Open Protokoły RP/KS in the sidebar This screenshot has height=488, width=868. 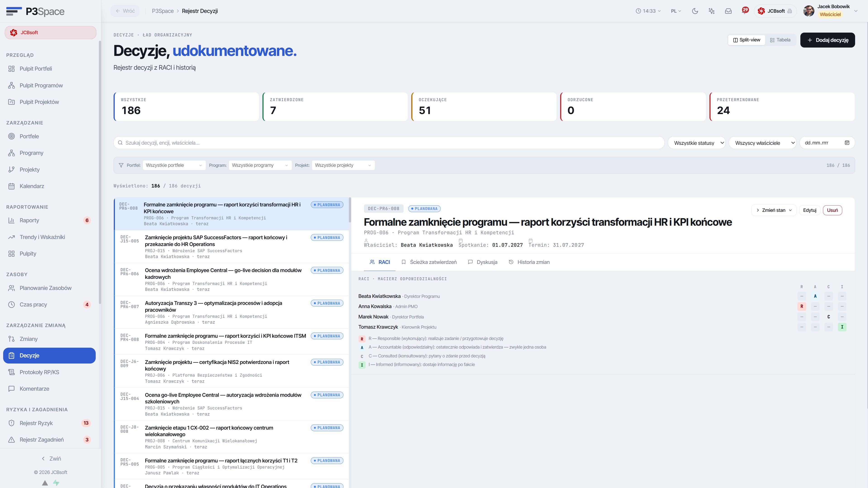[x=50, y=372]
